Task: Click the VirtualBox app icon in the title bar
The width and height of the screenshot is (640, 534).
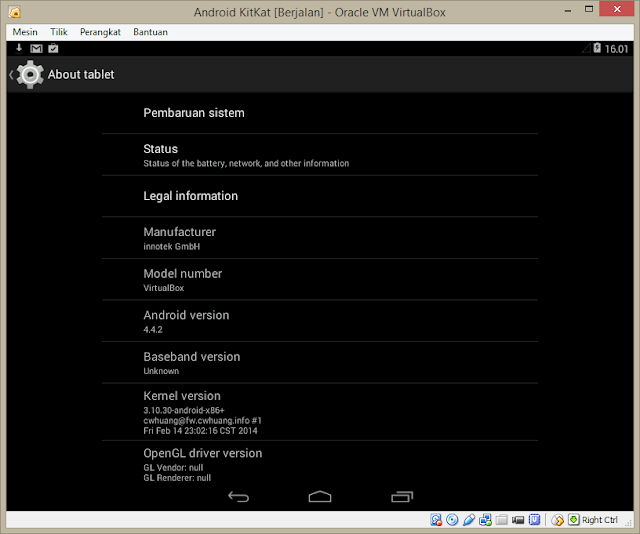Action: pyautogui.click(x=15, y=12)
